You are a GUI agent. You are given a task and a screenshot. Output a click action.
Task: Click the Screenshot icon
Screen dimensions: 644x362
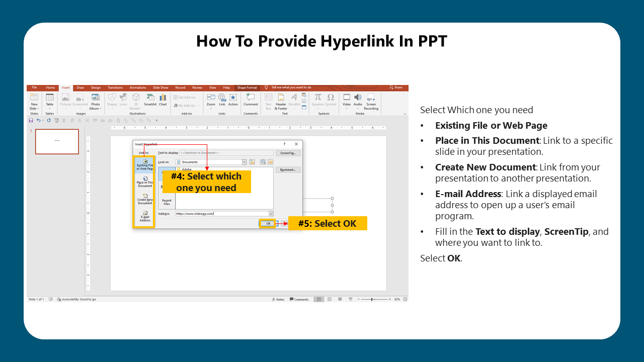pyautogui.click(x=80, y=98)
